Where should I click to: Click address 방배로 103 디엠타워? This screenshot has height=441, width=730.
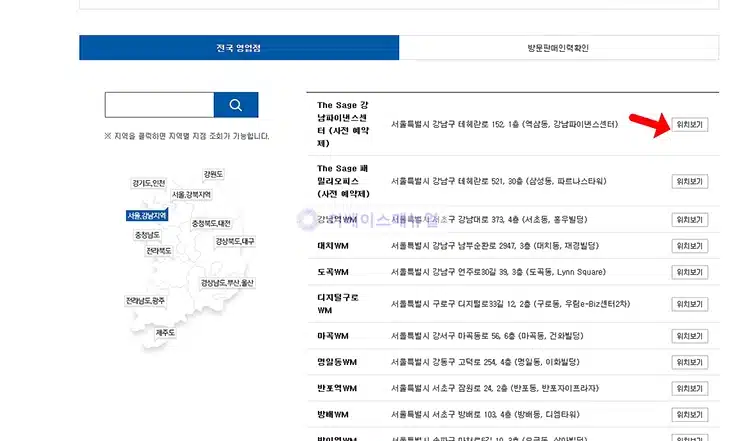click(485, 414)
